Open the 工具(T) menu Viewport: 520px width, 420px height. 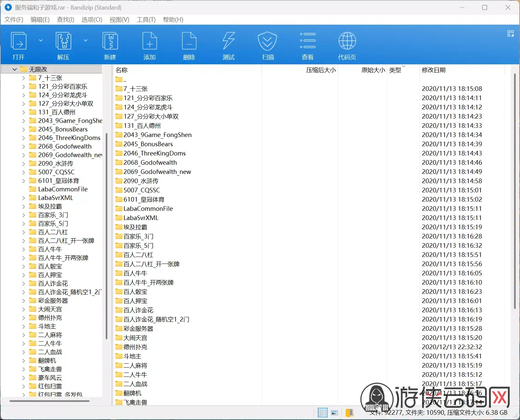click(x=146, y=19)
